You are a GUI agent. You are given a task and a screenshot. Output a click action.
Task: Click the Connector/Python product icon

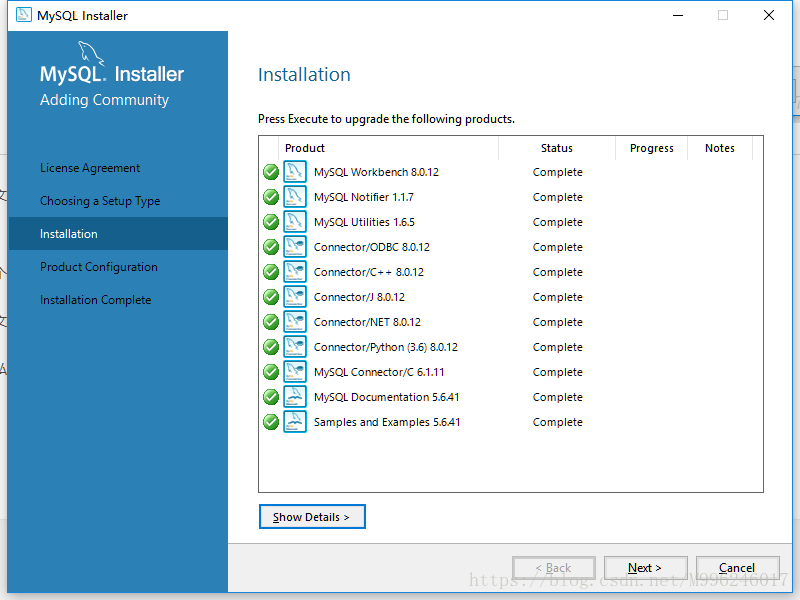[x=295, y=346]
